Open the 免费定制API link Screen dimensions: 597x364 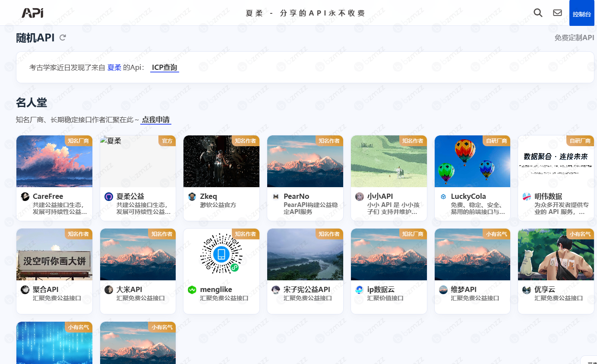(574, 38)
